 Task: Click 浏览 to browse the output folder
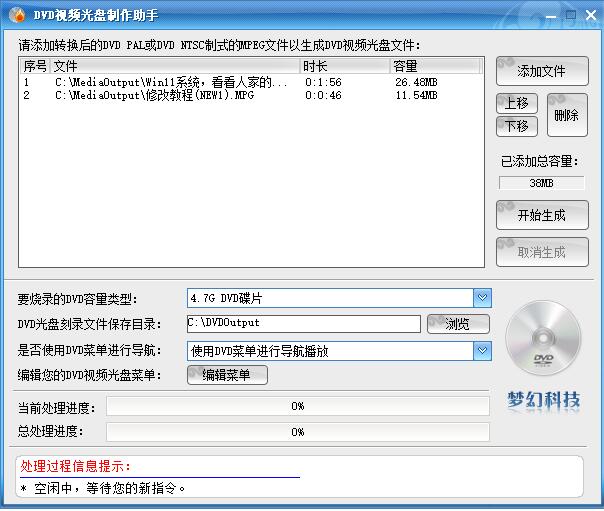tap(458, 324)
